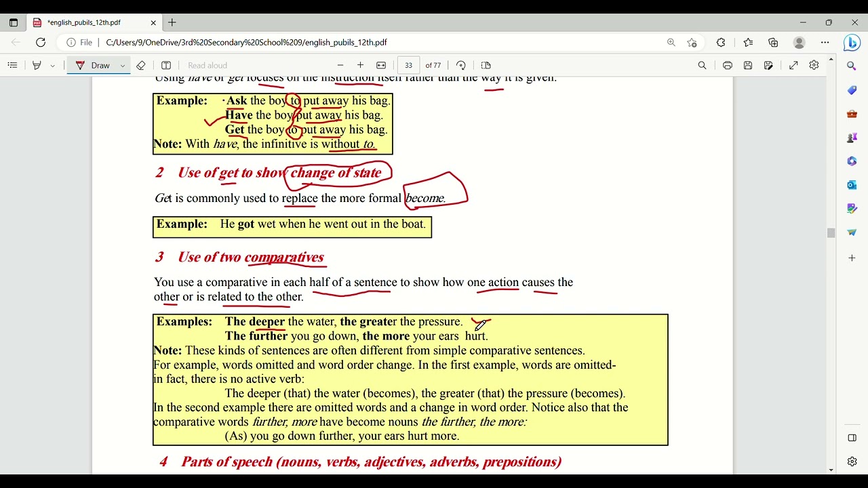
Task: Save the PDF
Action: [748, 65]
